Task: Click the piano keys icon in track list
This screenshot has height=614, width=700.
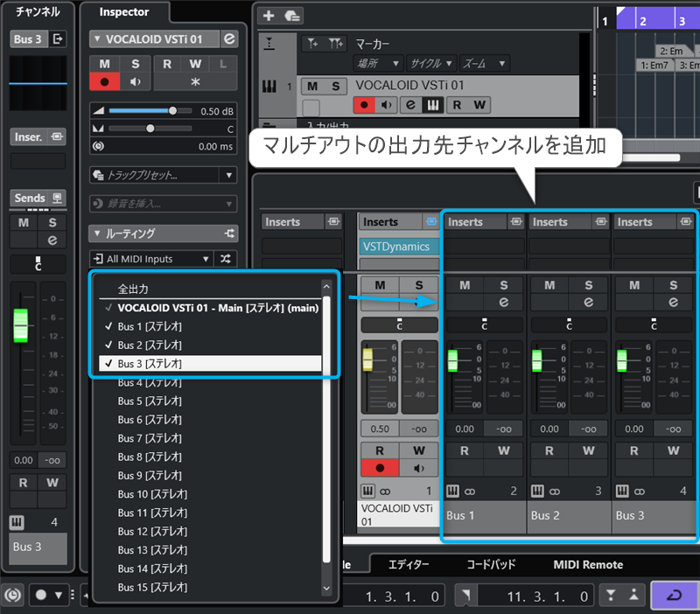Action: pos(433,105)
